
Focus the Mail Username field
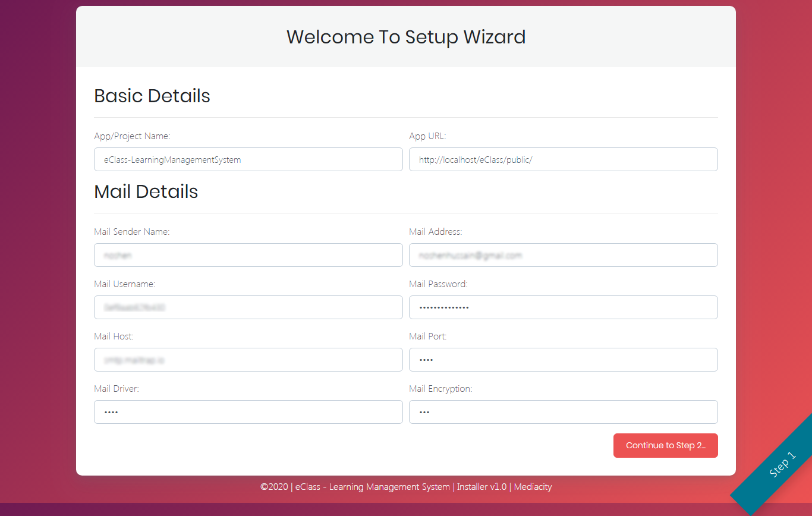coord(248,307)
